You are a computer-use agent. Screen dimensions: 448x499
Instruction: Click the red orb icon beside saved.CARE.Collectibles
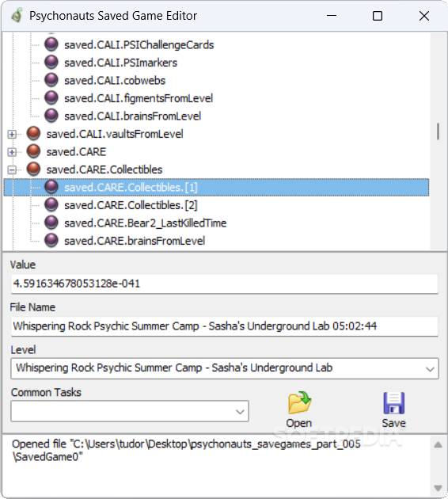pyautogui.click(x=33, y=170)
